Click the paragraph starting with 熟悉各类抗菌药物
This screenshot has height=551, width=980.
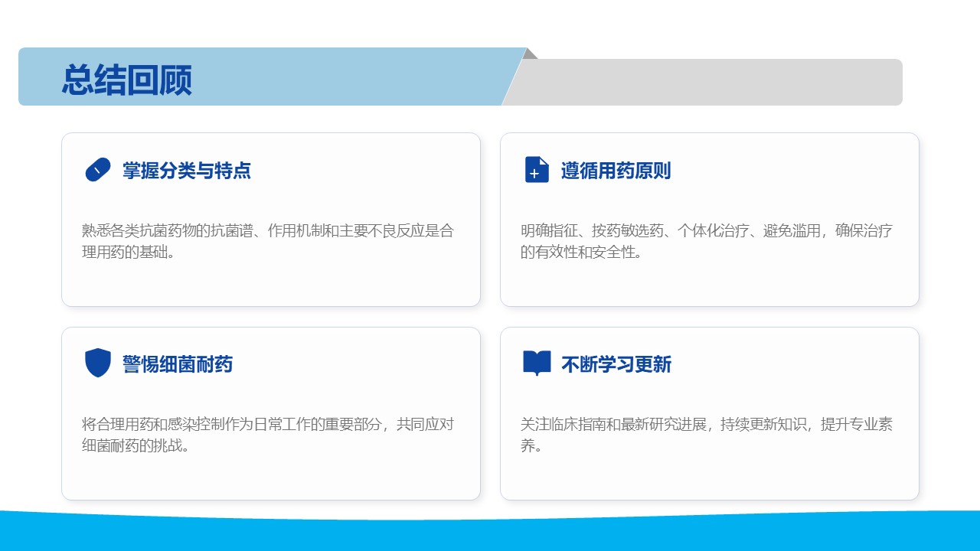(x=268, y=241)
